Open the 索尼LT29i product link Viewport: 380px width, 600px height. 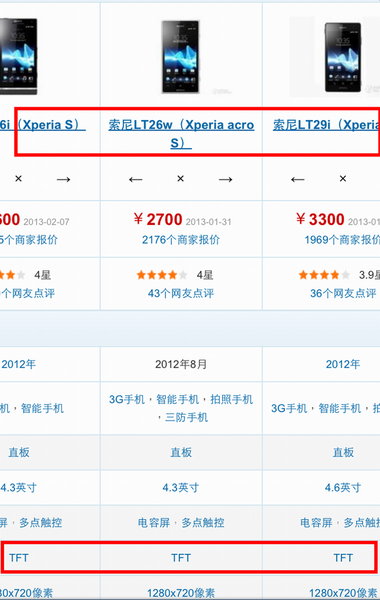(x=326, y=125)
